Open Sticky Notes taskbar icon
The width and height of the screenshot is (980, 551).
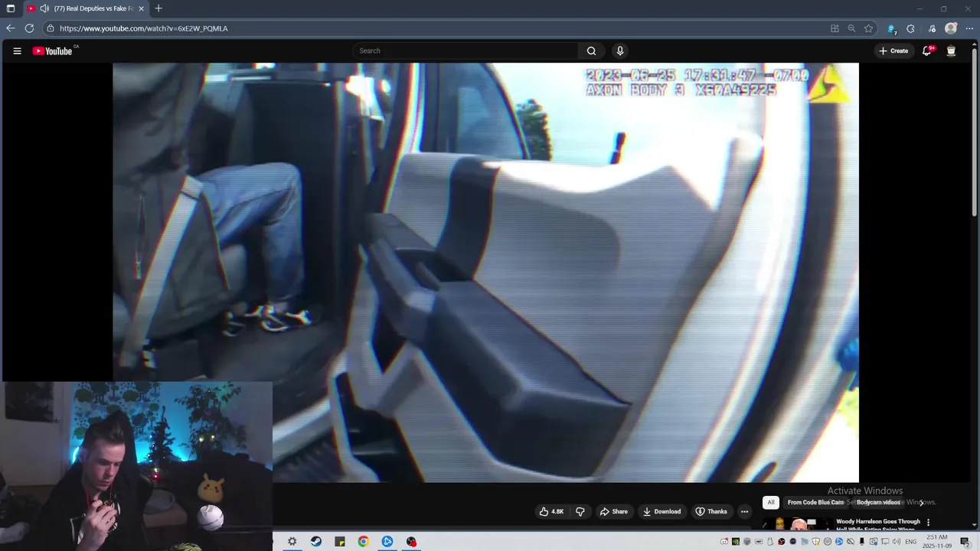click(x=340, y=541)
